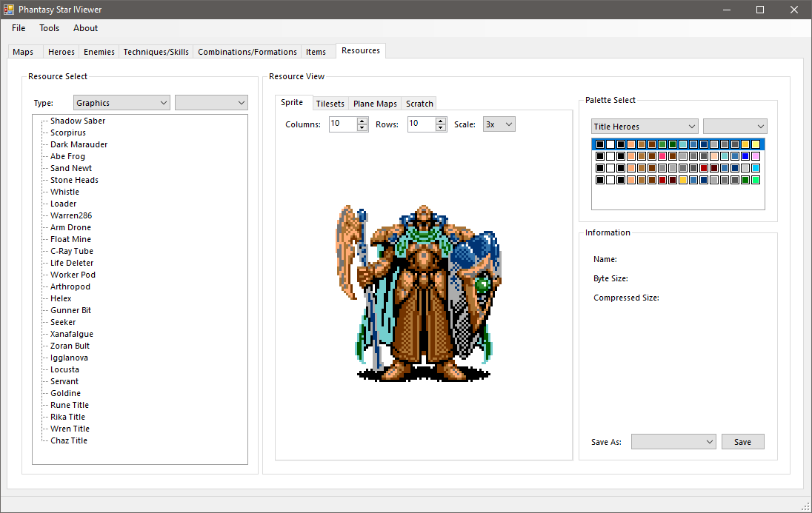Select the Worker Pod resource
Screen dimensions: 812x513
pos(73,275)
